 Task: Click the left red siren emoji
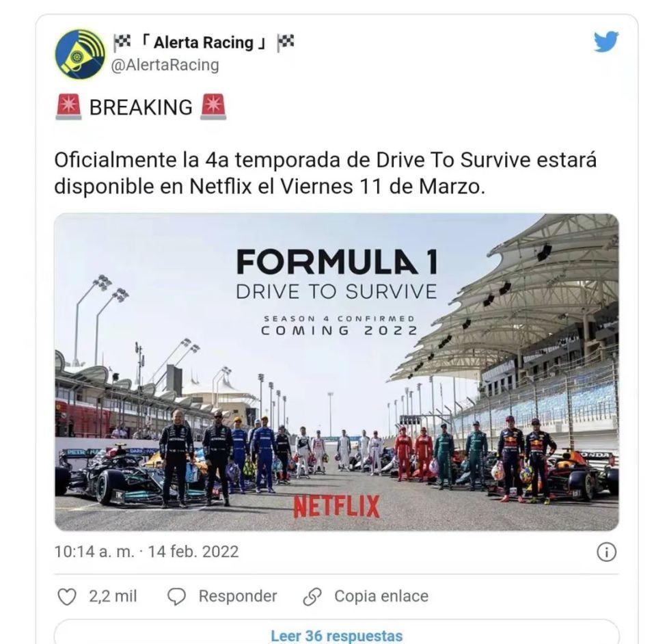(x=69, y=107)
